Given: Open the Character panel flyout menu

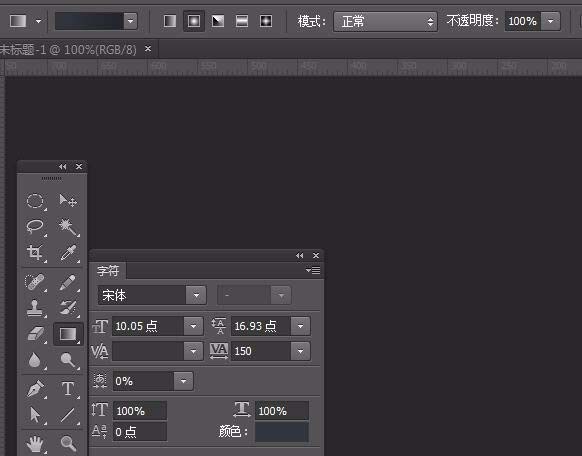Looking at the screenshot, I should click(x=313, y=270).
